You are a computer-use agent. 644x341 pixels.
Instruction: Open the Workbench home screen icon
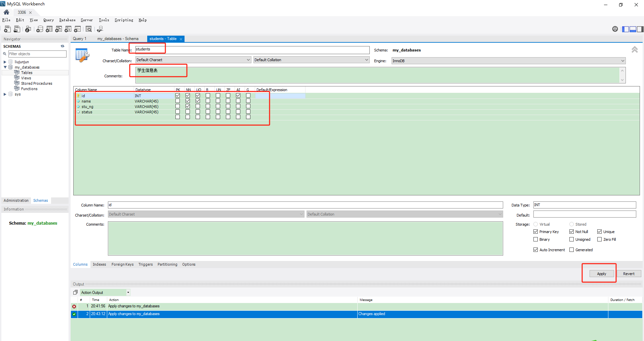point(6,12)
